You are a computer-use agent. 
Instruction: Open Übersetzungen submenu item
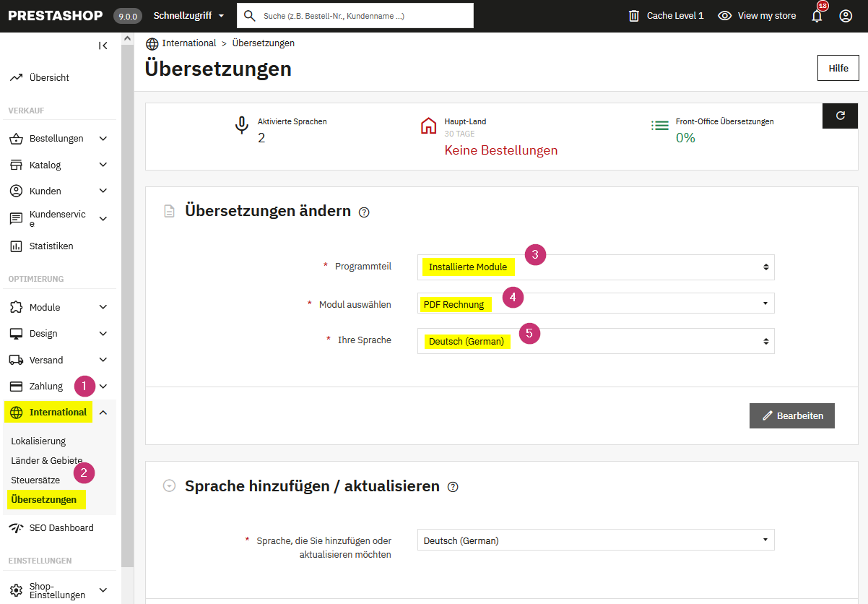point(44,499)
